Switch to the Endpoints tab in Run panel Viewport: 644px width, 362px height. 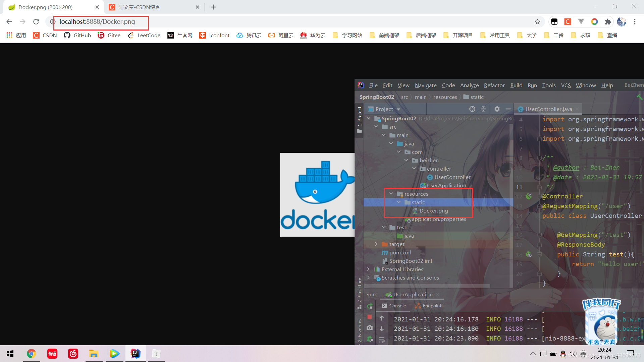pos(429,306)
